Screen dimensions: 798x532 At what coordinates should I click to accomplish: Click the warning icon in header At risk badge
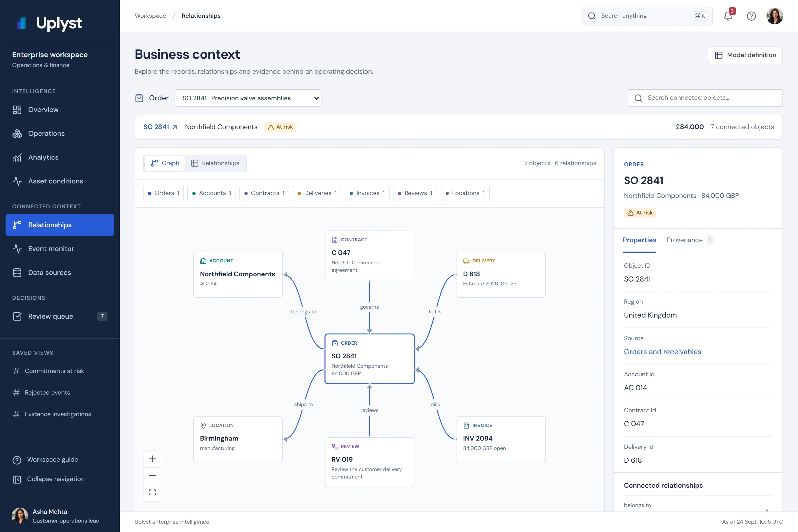tap(271, 127)
